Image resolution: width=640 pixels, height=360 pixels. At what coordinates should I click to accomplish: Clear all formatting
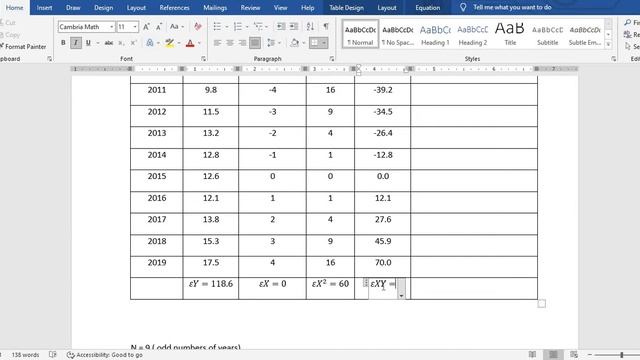198,27
